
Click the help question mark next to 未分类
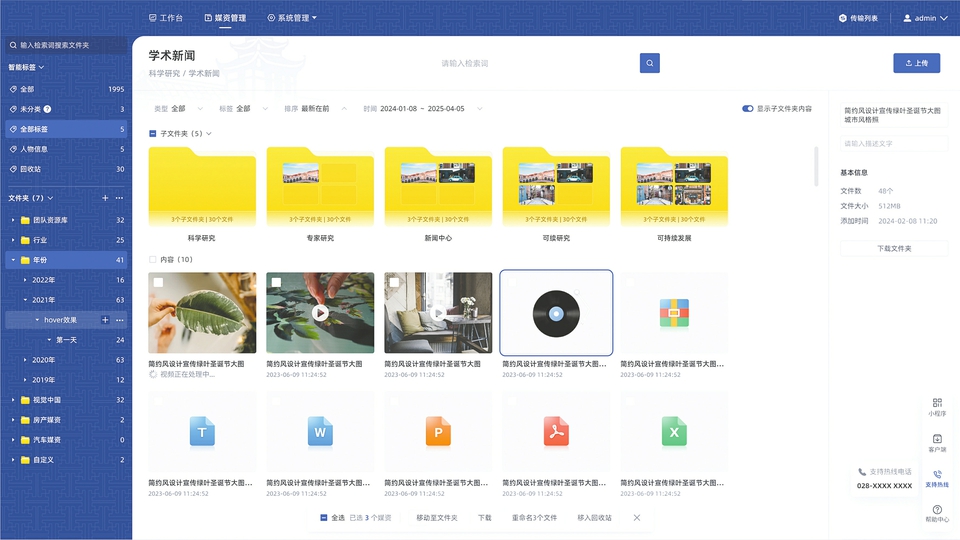pos(47,109)
